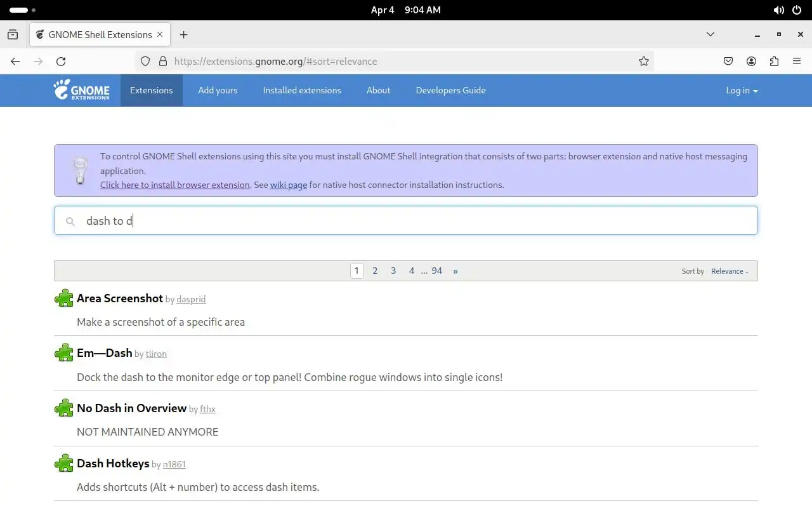Open the Developers Guide
Image resolution: width=812 pixels, height=508 pixels.
(450, 90)
